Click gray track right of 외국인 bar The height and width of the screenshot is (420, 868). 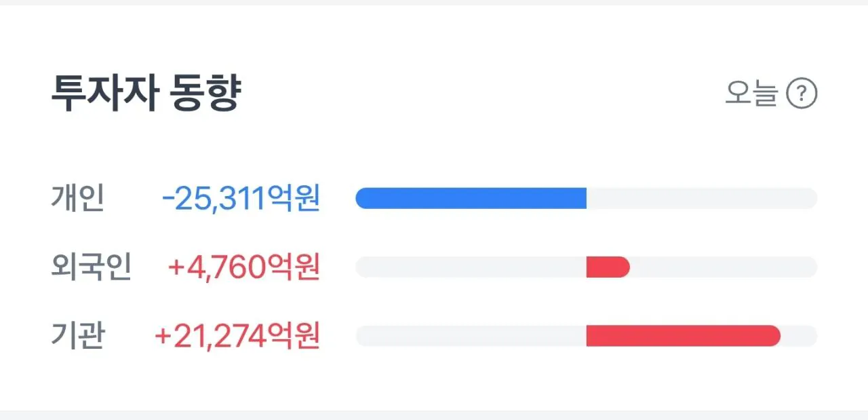tap(724, 267)
